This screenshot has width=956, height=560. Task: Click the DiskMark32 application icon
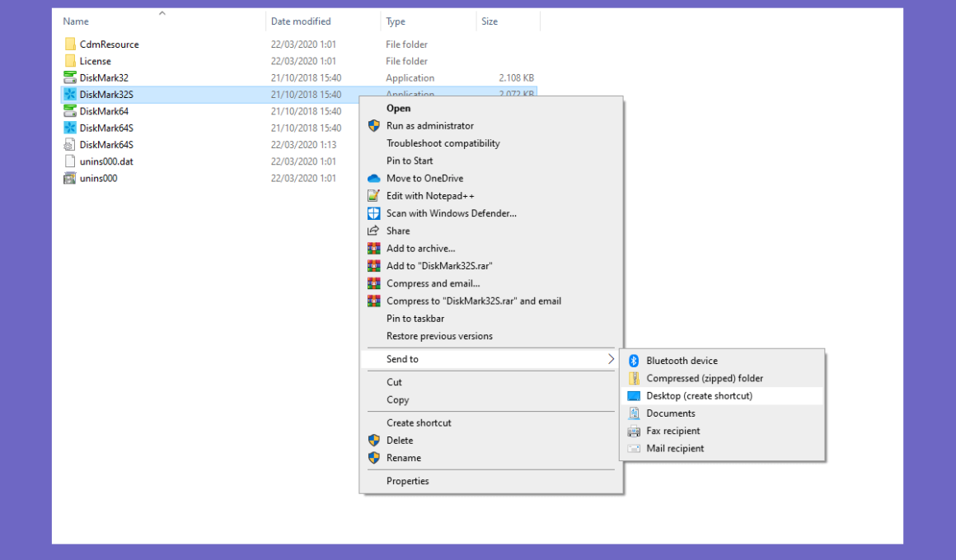[x=70, y=77]
